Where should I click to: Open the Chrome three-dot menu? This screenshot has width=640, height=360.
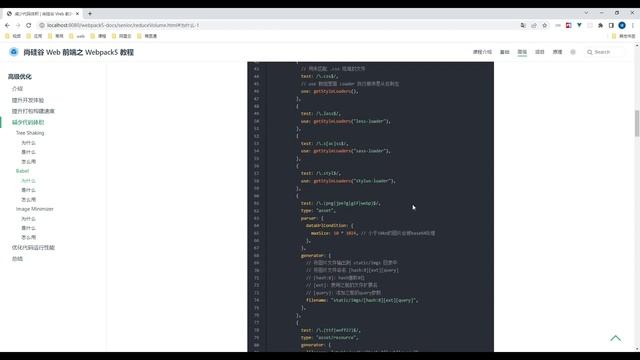coord(633,25)
